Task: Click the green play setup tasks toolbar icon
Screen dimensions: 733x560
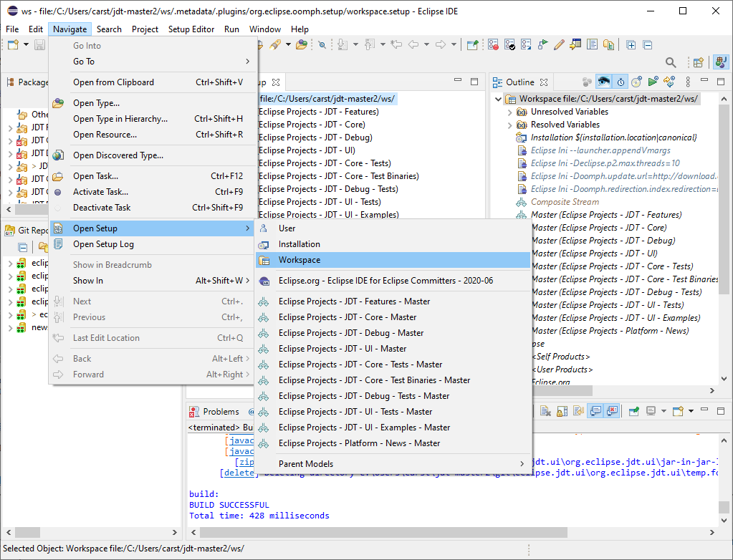Action: (x=542, y=45)
